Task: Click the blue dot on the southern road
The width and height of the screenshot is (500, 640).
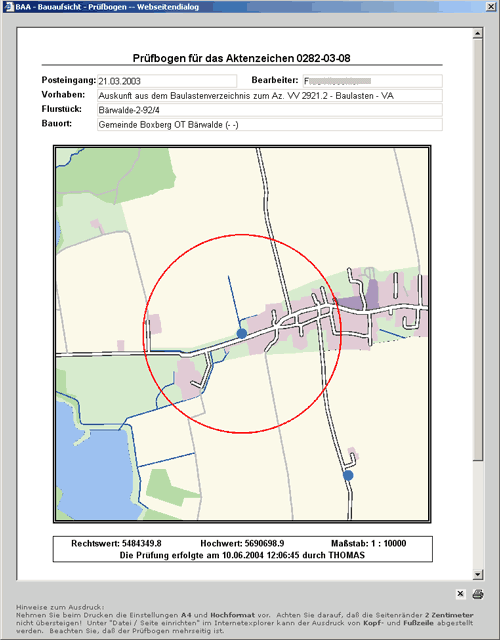Action: click(x=348, y=475)
